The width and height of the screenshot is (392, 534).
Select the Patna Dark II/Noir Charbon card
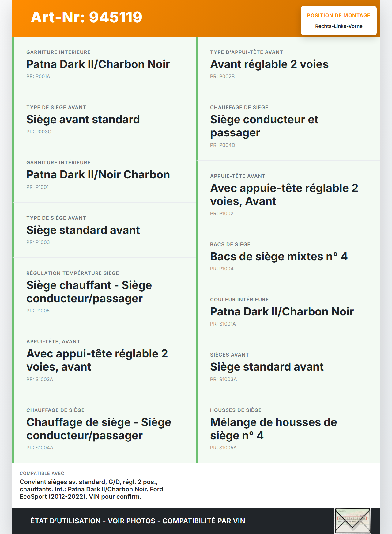(104, 175)
